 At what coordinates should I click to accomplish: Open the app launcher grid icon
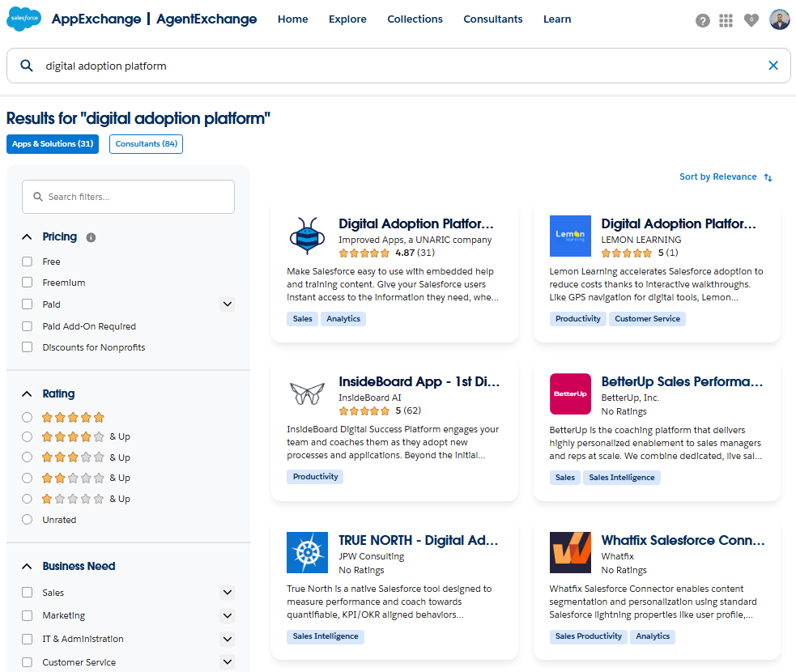tap(726, 21)
